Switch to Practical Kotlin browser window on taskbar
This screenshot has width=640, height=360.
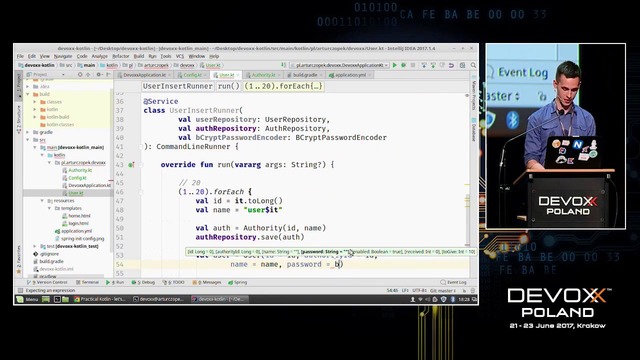(100, 299)
